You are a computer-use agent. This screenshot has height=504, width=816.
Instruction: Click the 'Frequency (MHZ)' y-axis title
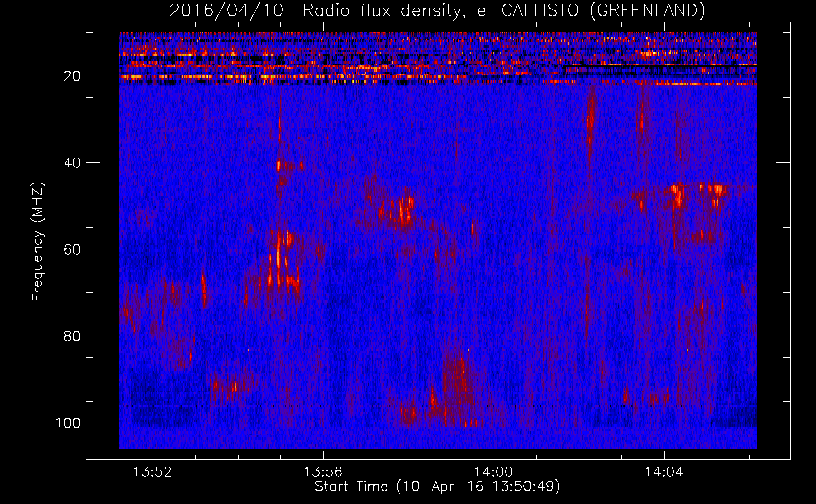coord(38,242)
